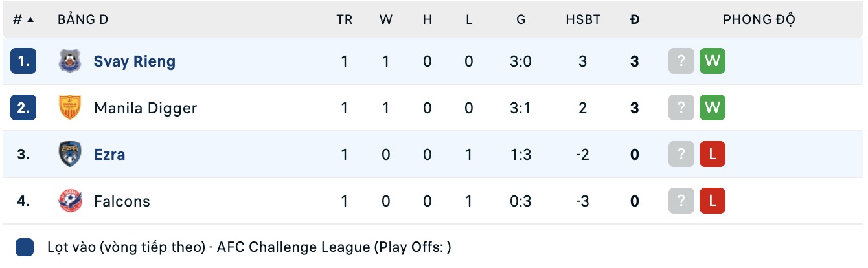
Task: Click Falcons' red L form badge
Action: (712, 201)
